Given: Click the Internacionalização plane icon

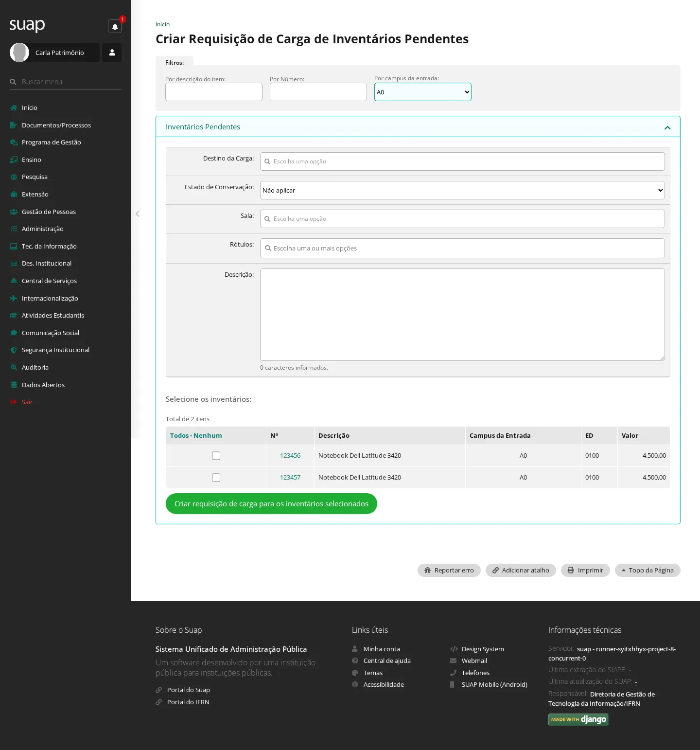Looking at the screenshot, I should (x=14, y=298).
